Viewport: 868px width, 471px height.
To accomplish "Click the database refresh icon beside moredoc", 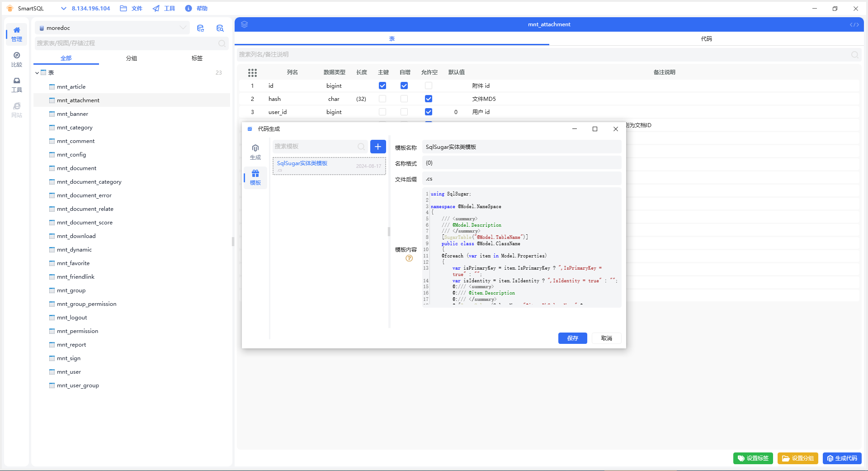I will pyautogui.click(x=201, y=28).
